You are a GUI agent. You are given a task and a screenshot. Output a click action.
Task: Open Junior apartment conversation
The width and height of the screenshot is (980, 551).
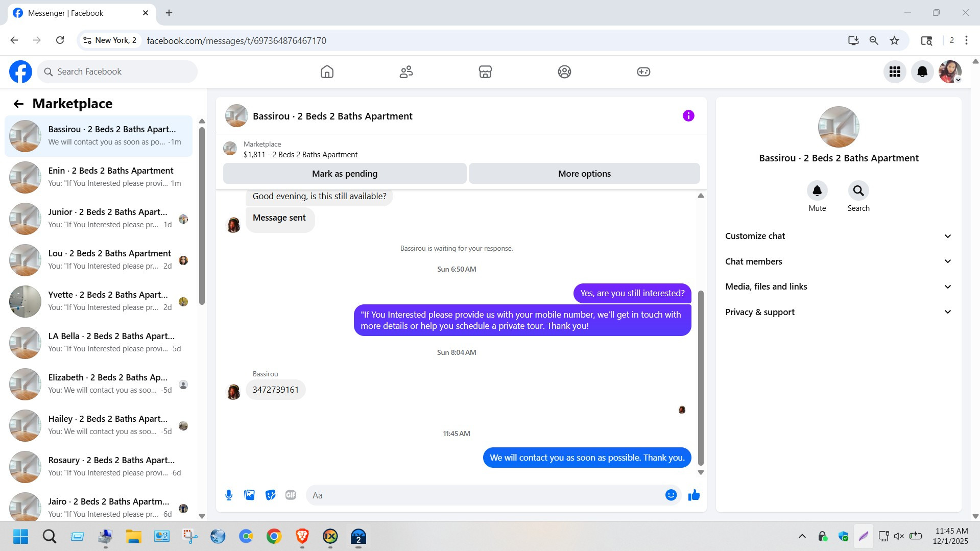point(99,219)
